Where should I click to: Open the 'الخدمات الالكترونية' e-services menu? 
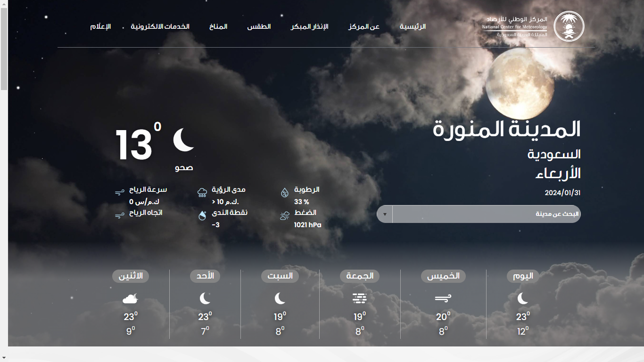pos(160,26)
